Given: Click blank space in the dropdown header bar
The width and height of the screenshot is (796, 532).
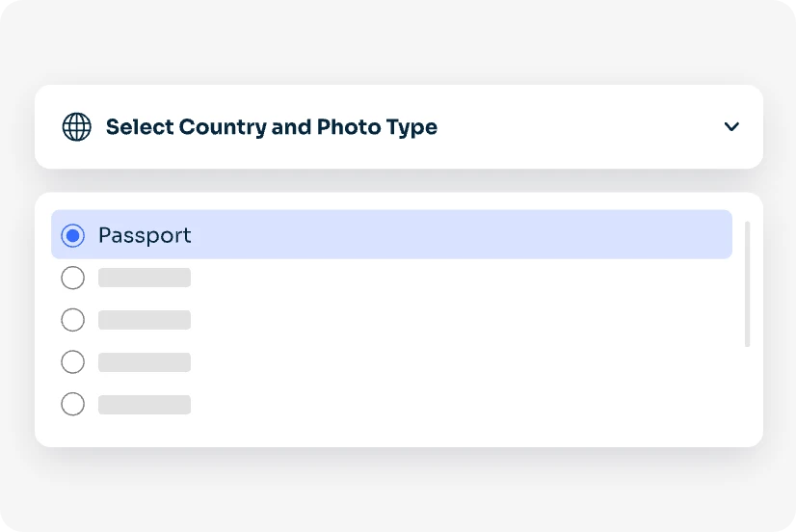Looking at the screenshot, I should tap(578, 127).
